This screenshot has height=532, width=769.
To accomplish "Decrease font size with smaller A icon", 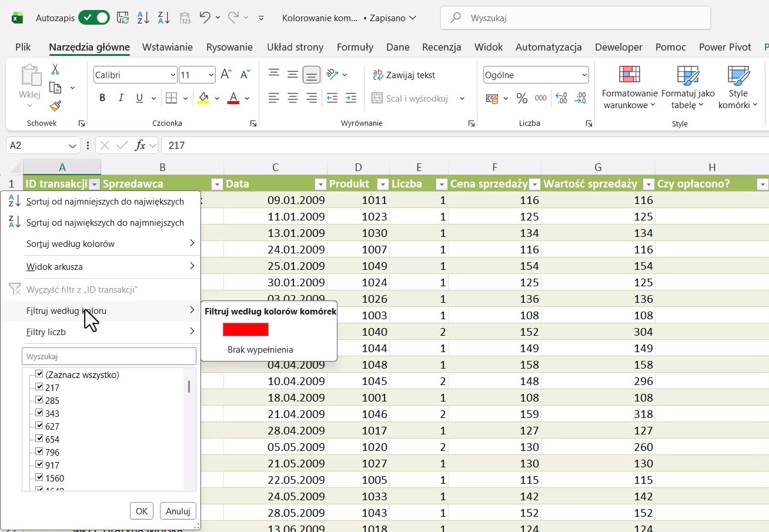I will pyautogui.click(x=246, y=75).
